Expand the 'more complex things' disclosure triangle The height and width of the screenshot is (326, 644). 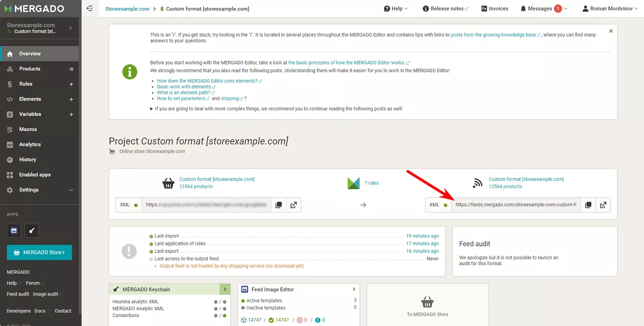(152, 109)
